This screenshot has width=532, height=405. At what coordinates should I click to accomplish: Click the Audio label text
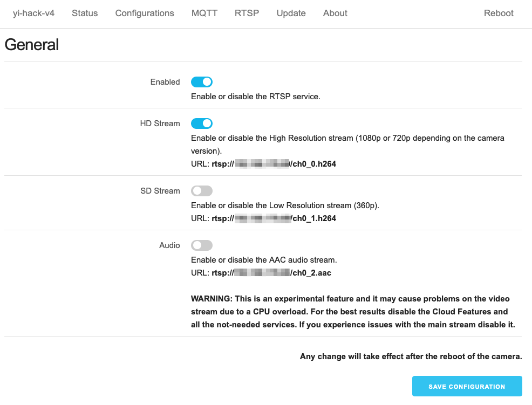pos(169,245)
